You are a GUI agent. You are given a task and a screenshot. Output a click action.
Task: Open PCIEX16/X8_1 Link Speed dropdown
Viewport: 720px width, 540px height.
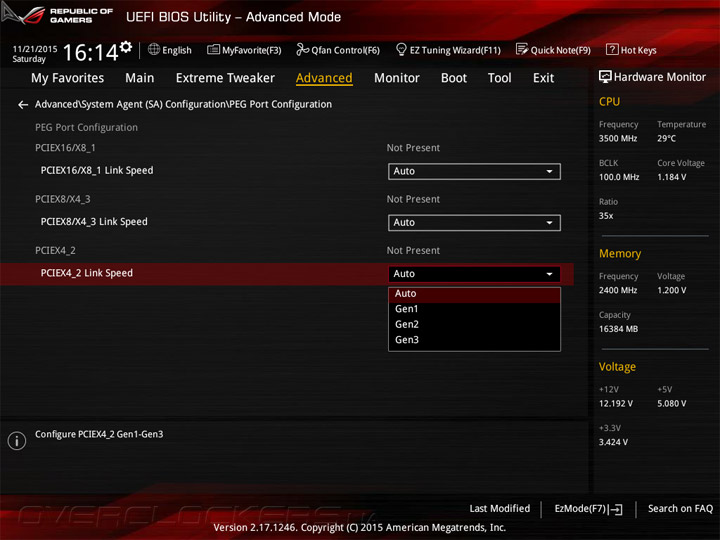pos(474,171)
